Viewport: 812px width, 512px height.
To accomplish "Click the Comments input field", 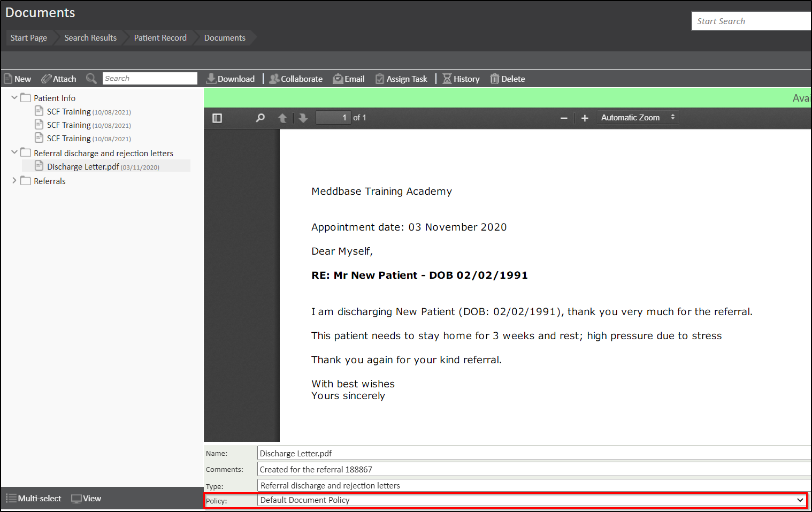I will [533, 469].
